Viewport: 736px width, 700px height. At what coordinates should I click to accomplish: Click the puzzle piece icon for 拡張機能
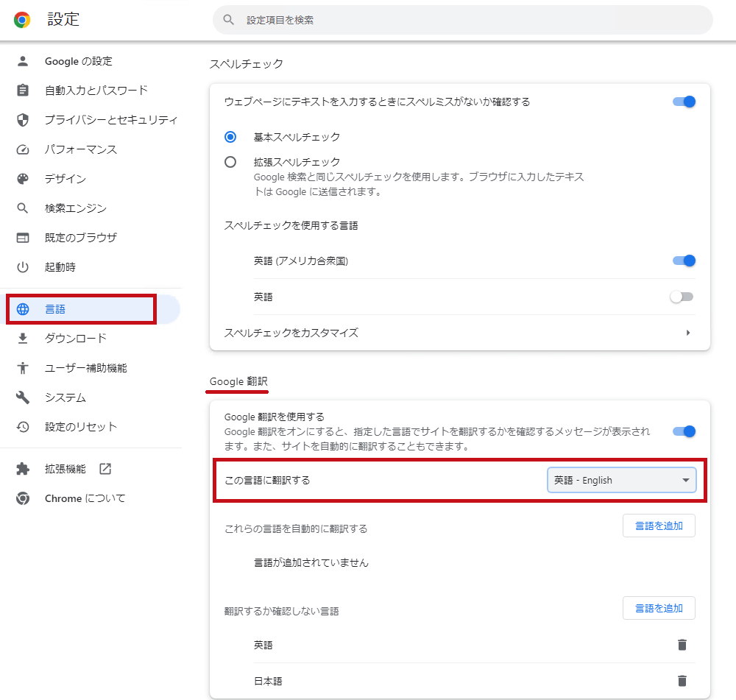coord(23,469)
